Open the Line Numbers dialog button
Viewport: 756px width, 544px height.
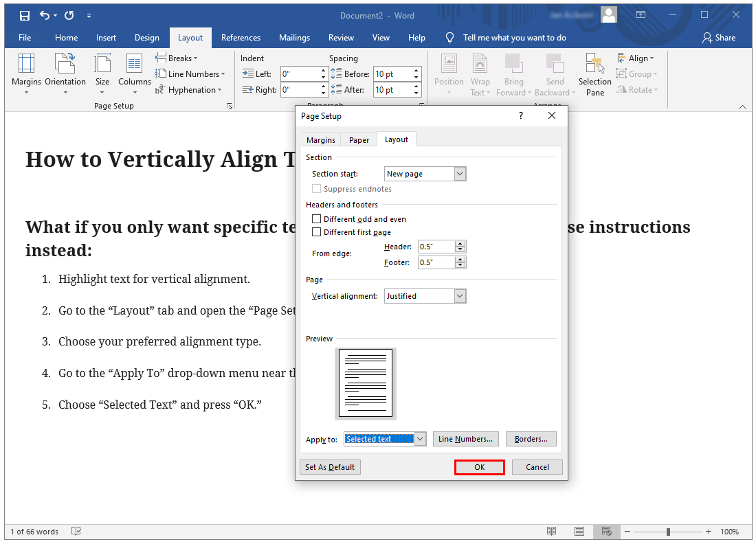click(465, 439)
